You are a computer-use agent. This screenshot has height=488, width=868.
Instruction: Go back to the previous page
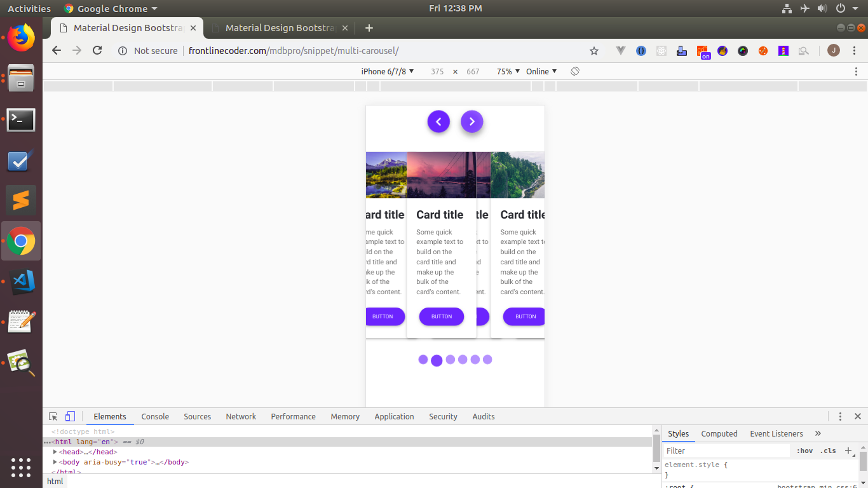57,51
